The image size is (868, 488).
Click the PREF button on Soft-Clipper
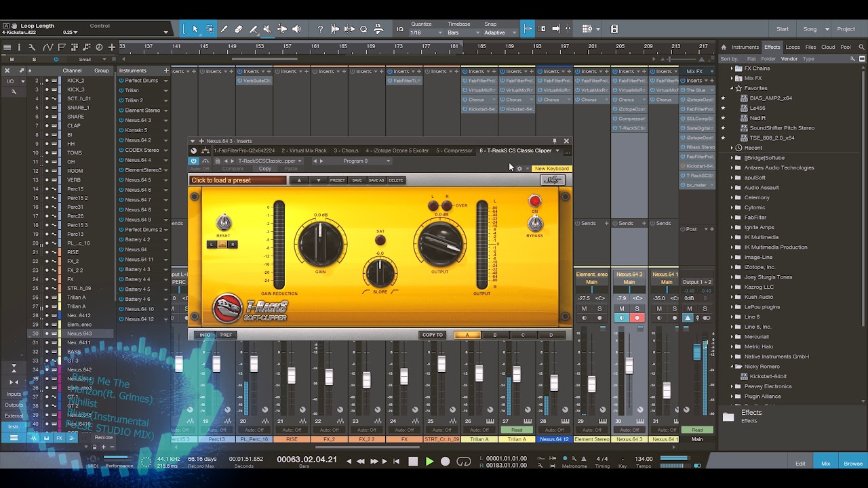pyautogui.click(x=226, y=335)
